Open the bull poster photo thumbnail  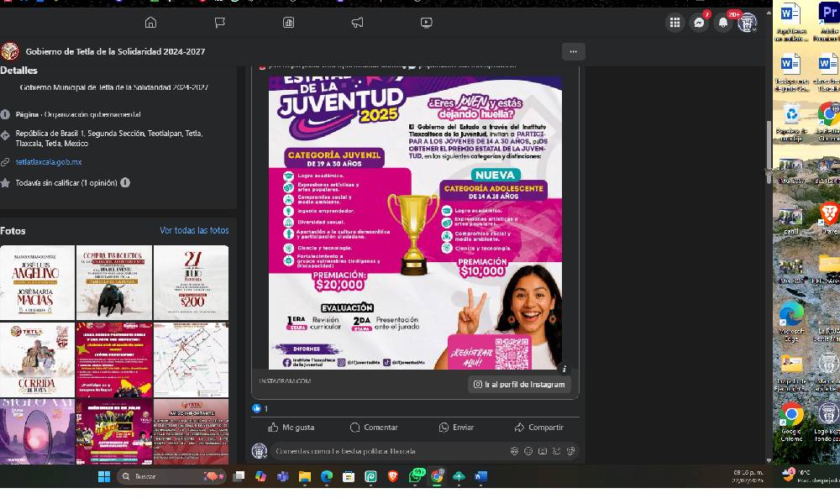point(114,282)
